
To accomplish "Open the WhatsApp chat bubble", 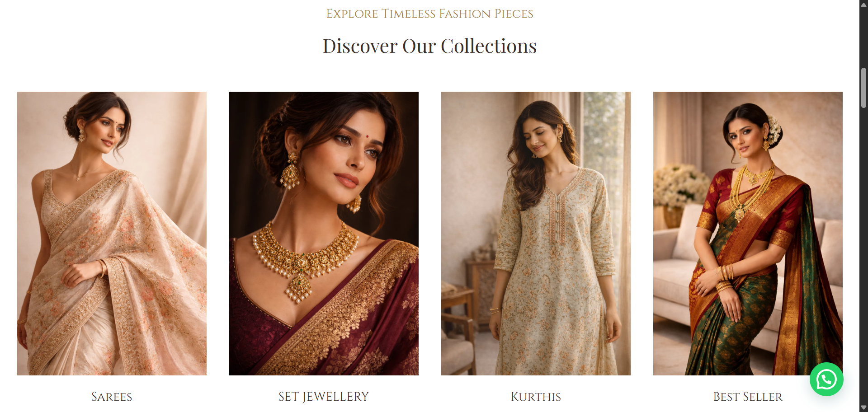I will 826,379.
